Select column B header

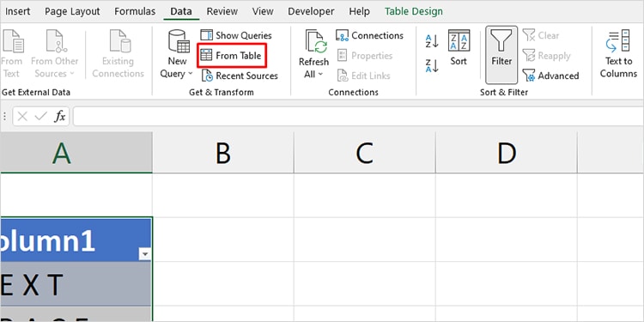(x=223, y=152)
